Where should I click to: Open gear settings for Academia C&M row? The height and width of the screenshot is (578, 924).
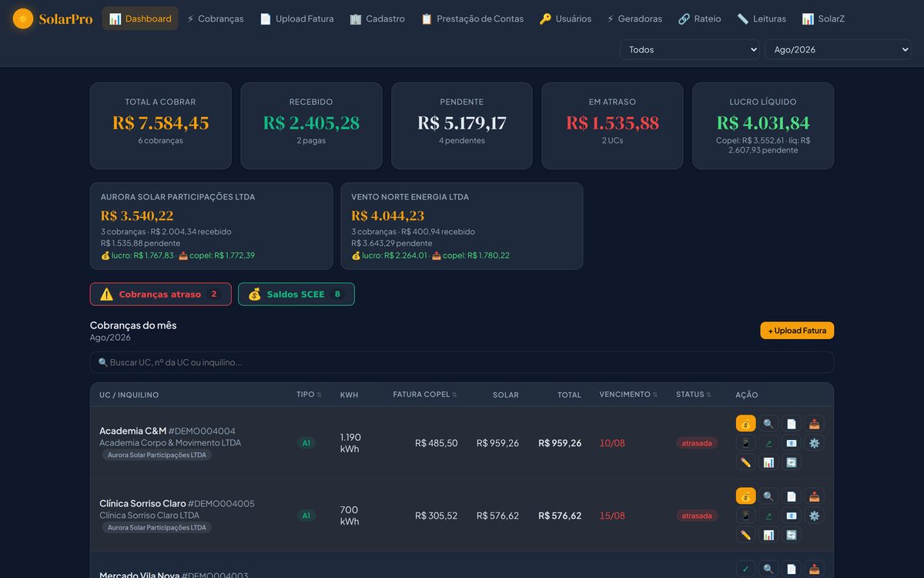(x=815, y=442)
